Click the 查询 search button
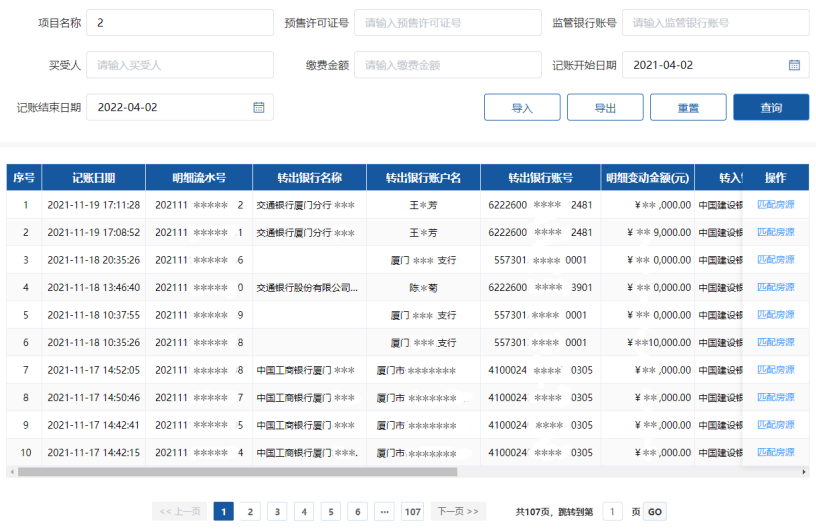 pos(770,107)
